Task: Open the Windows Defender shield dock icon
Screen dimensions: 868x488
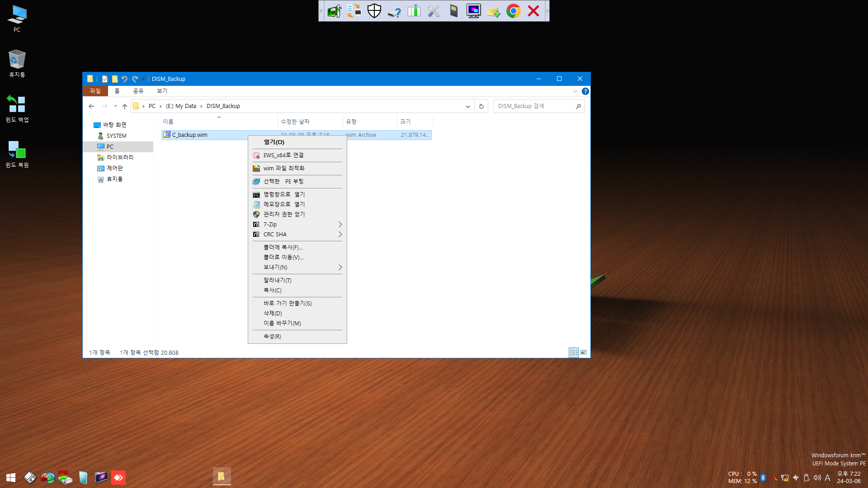Action: click(x=374, y=11)
